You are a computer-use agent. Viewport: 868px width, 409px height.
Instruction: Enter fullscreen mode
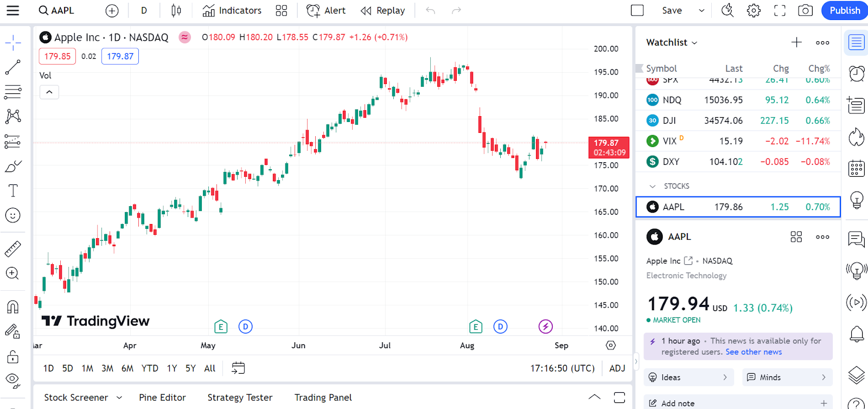[780, 10]
